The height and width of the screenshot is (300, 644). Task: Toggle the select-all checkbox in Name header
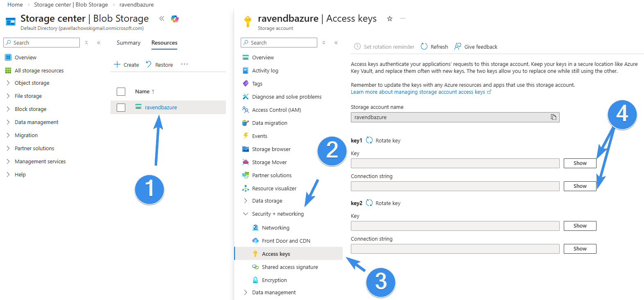click(x=121, y=92)
